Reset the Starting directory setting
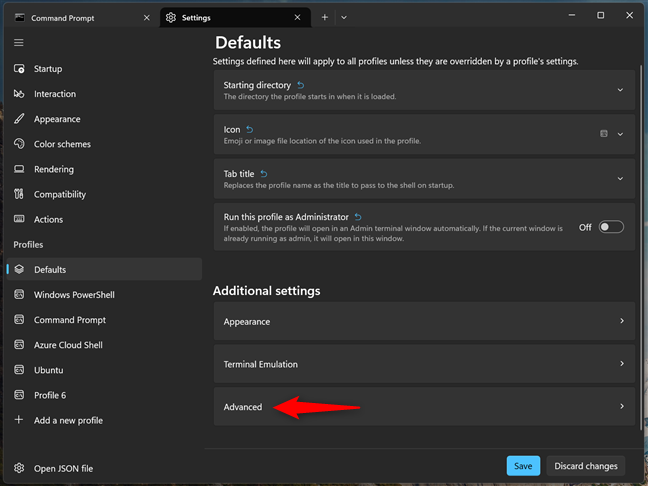The height and width of the screenshot is (486, 648). pyautogui.click(x=301, y=85)
